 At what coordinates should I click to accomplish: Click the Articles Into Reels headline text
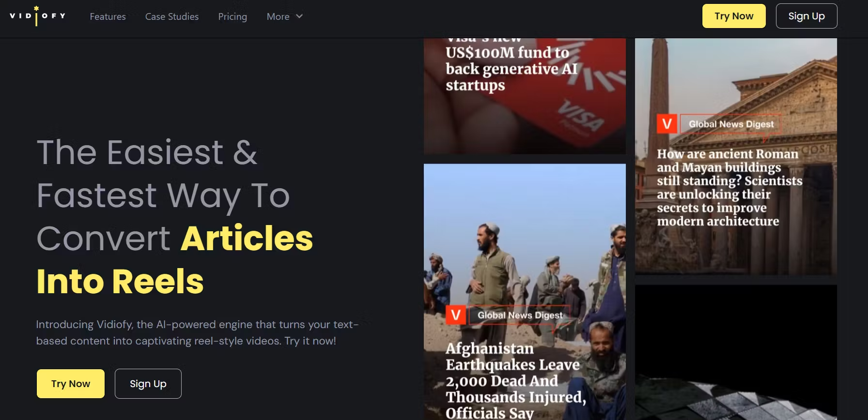pyautogui.click(x=175, y=260)
